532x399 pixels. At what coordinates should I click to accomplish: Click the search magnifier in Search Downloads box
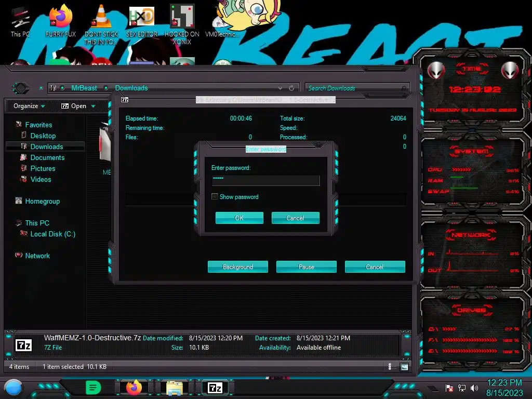coord(404,88)
